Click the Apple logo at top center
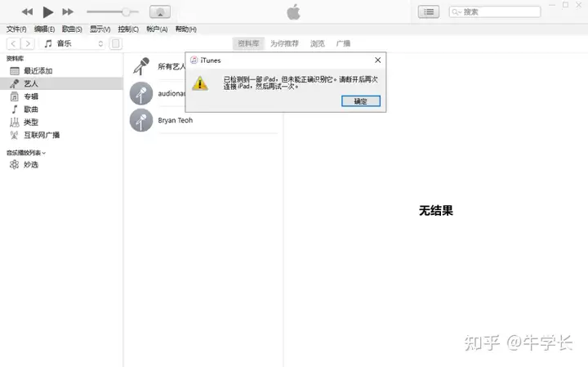The image size is (588, 367). click(x=294, y=12)
